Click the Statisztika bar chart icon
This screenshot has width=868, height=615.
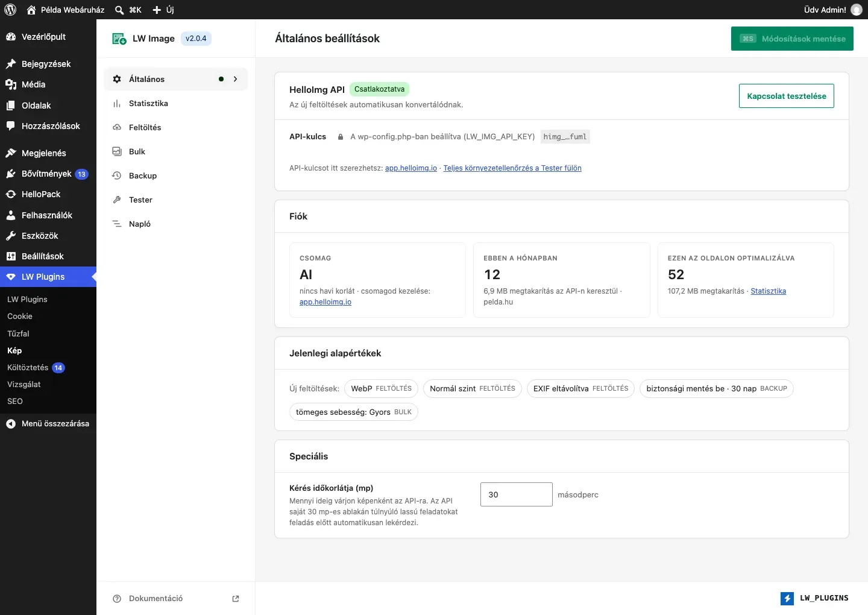pyautogui.click(x=117, y=103)
